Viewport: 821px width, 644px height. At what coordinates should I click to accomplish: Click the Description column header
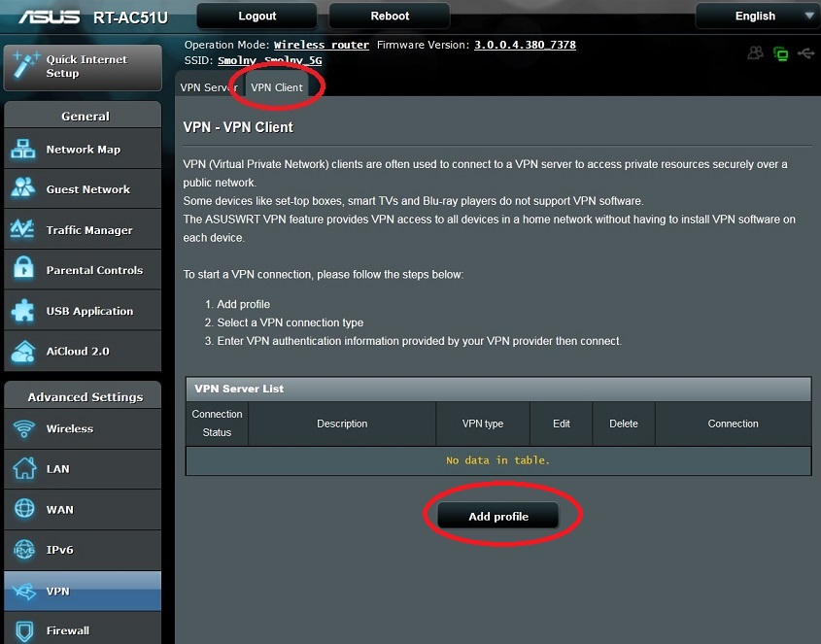pos(342,424)
